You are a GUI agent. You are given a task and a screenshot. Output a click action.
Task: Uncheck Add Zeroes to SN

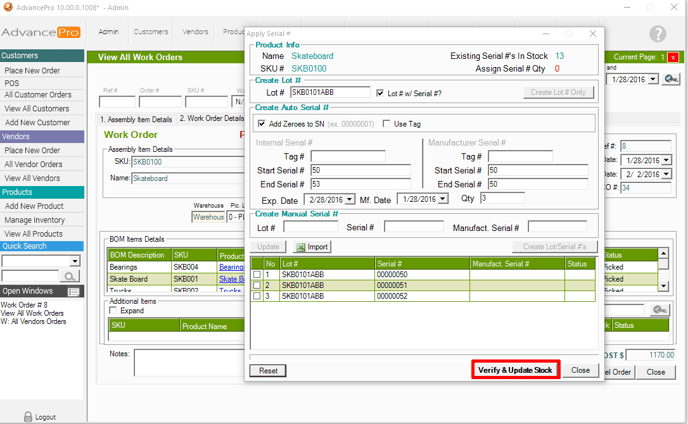(x=262, y=124)
